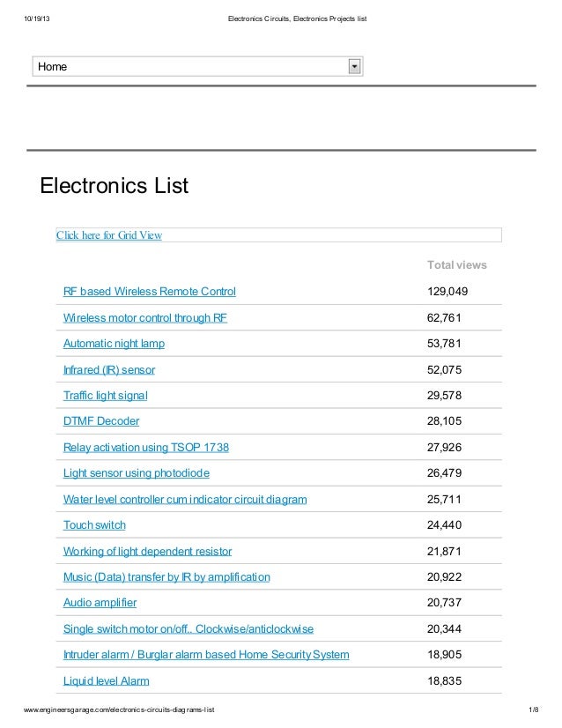The image size is (562, 728).
Task: Select Infrared (IR) sensor link
Action: point(109,370)
